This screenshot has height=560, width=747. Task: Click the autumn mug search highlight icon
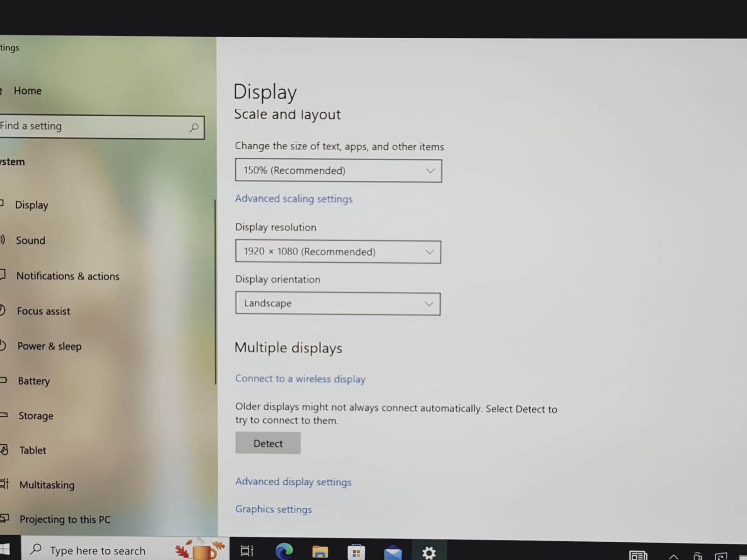(x=201, y=549)
